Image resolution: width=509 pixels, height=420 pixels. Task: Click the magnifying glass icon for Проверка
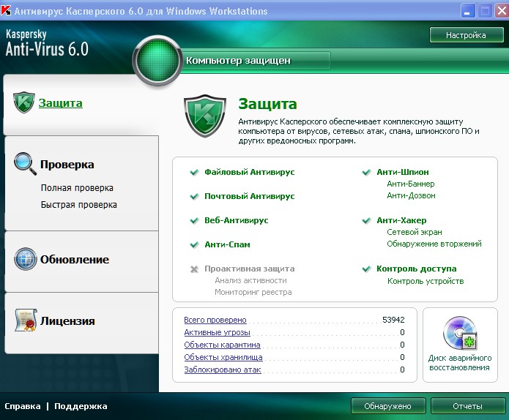25,164
